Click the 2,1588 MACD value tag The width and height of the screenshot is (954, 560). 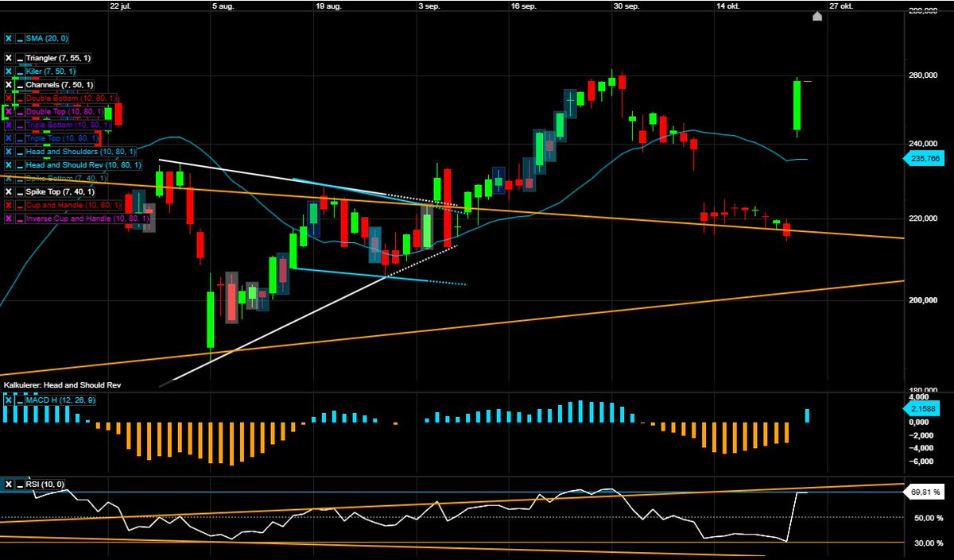tap(921, 408)
